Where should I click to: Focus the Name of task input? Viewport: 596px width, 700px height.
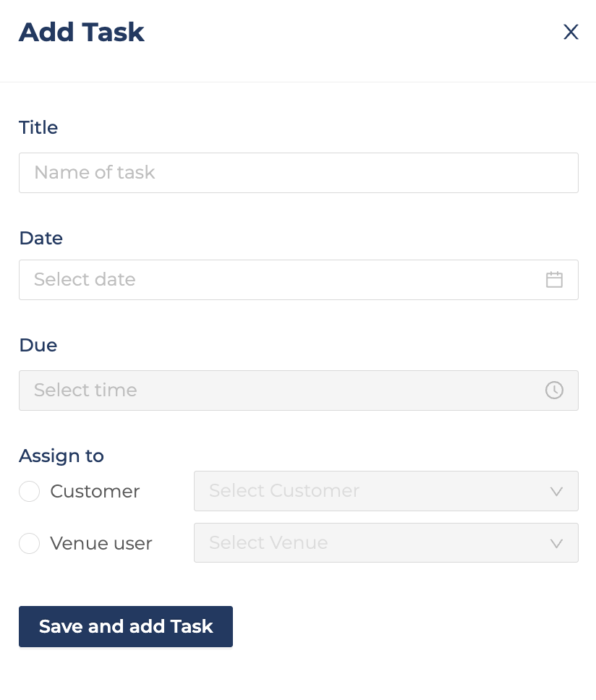pos(289,173)
